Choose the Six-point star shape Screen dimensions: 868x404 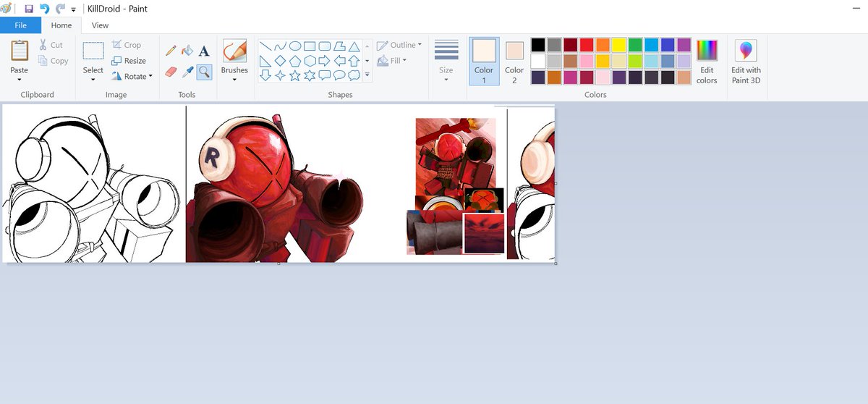tap(310, 75)
